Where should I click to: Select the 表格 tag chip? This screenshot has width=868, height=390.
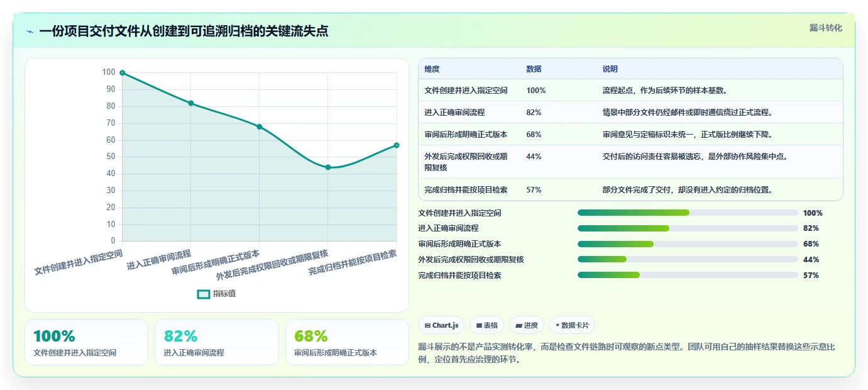(x=487, y=325)
